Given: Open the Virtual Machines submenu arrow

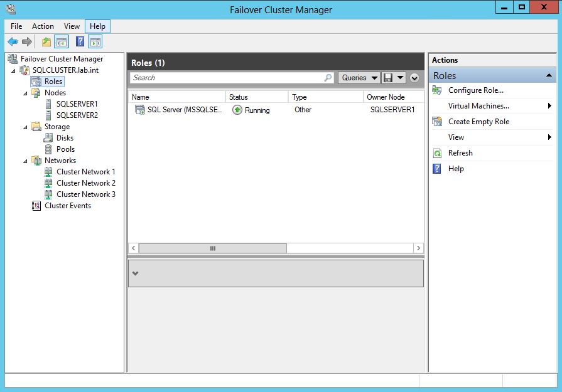Looking at the screenshot, I should [x=549, y=105].
